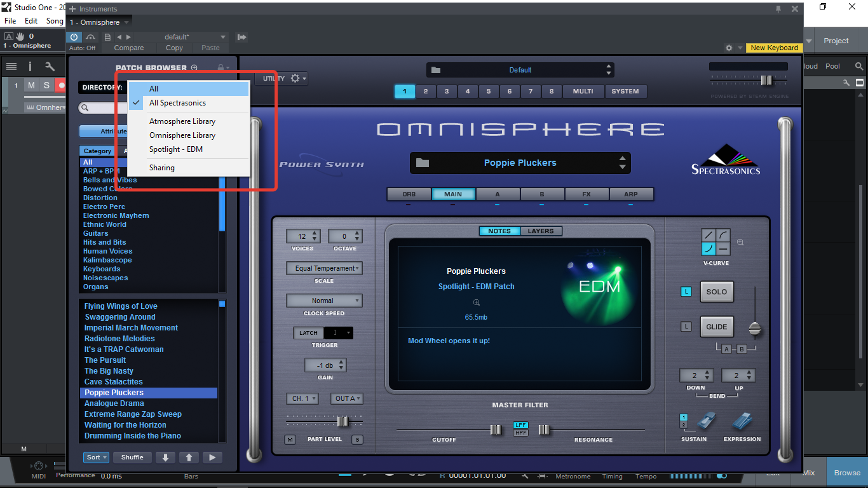
Task: Toggle the plugin power bypass button
Action: pyautogui.click(x=74, y=37)
